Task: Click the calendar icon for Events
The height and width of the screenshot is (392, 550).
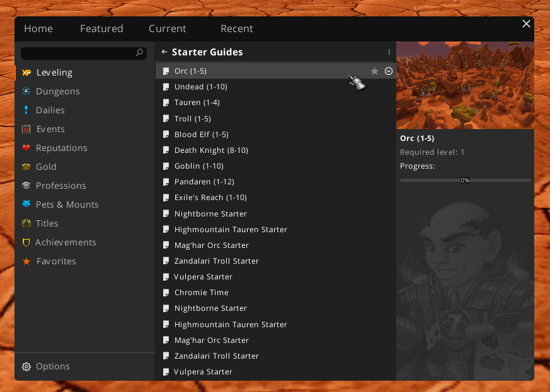Action: tap(26, 129)
